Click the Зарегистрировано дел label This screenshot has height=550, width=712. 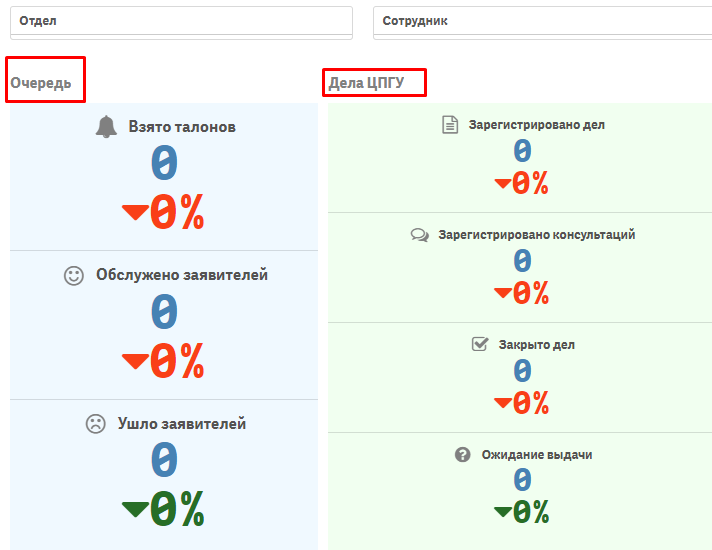coord(537,125)
